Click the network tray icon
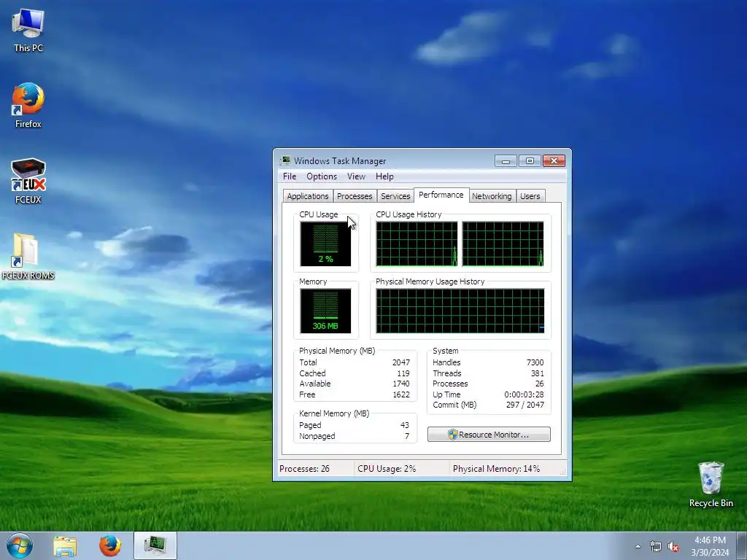Viewport: 747px width, 560px height. point(656,547)
